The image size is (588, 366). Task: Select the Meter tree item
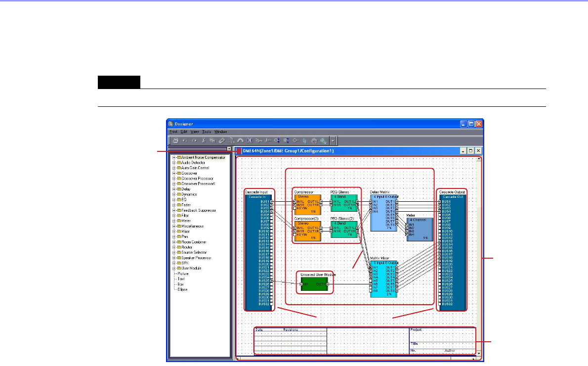point(186,221)
